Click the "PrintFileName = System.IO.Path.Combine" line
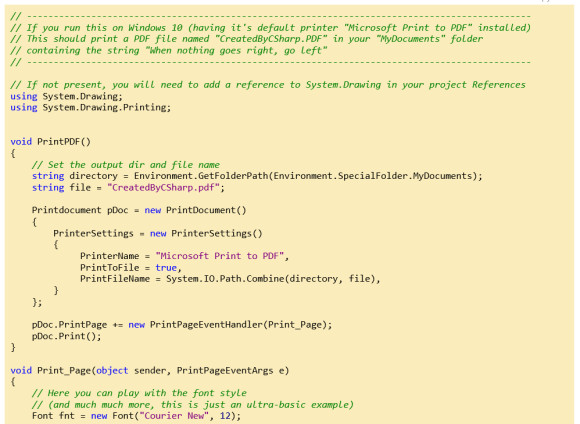580x424 pixels. coord(230,279)
